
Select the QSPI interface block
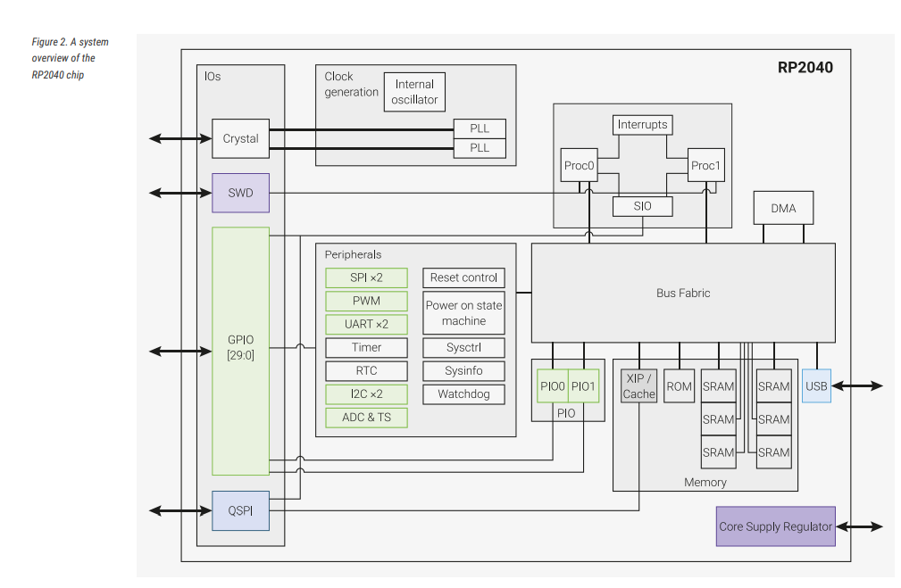pyautogui.click(x=239, y=511)
